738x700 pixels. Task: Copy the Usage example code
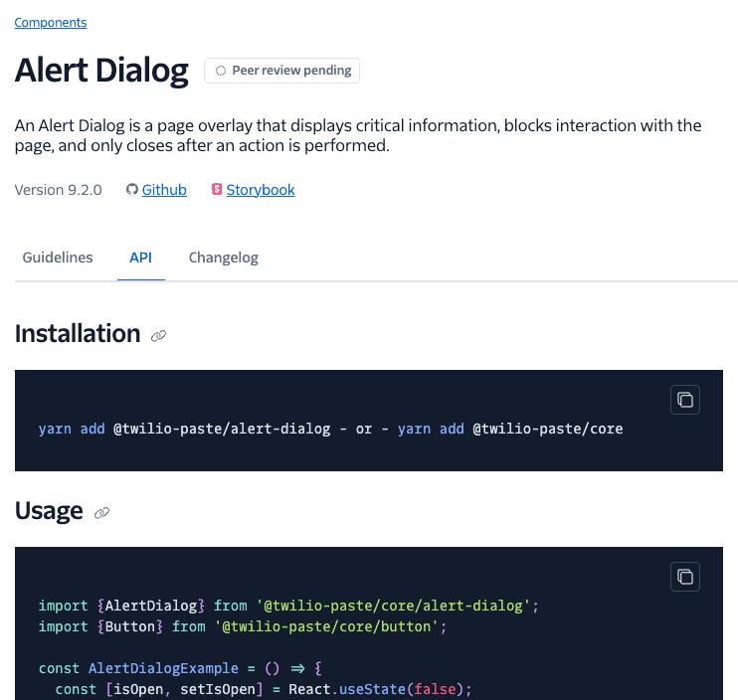(x=685, y=577)
